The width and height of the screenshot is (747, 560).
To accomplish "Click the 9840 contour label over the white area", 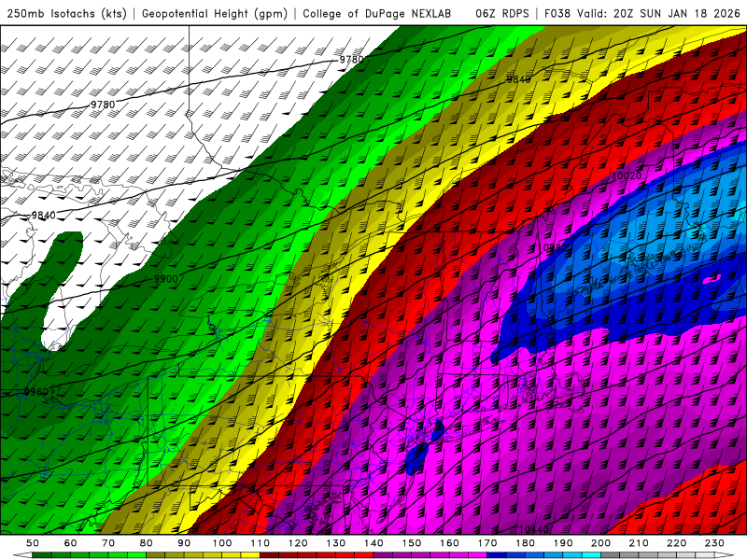I will click(43, 216).
